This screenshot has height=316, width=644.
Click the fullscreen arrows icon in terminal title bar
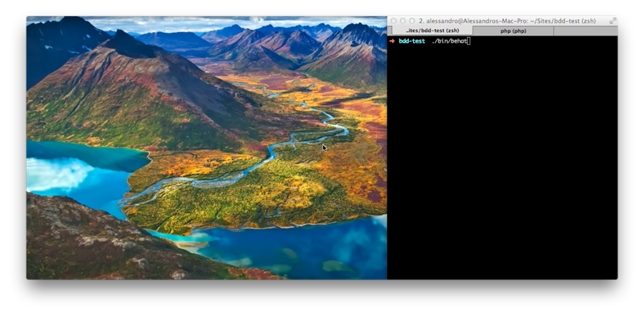613,21
